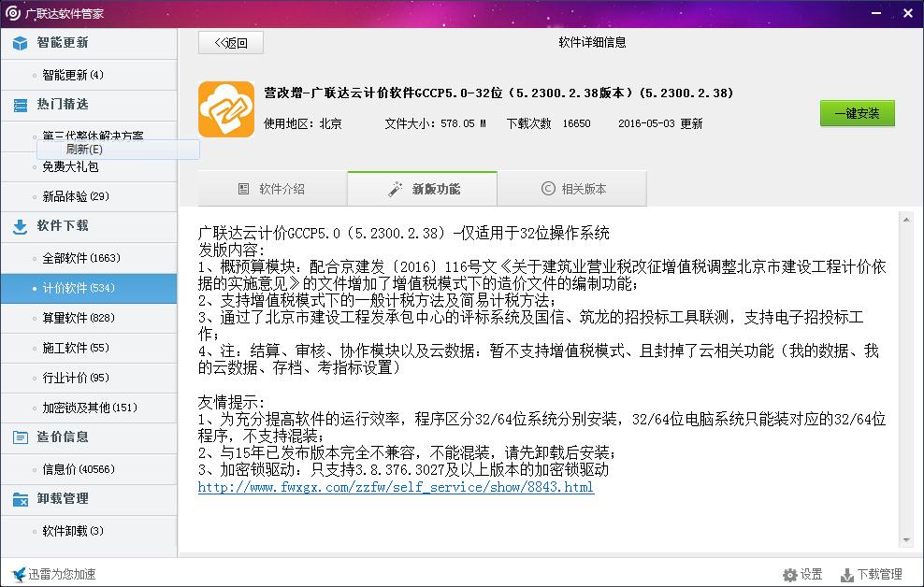
Task: Close the 广联达软件管家 window
Action: pos(907,12)
